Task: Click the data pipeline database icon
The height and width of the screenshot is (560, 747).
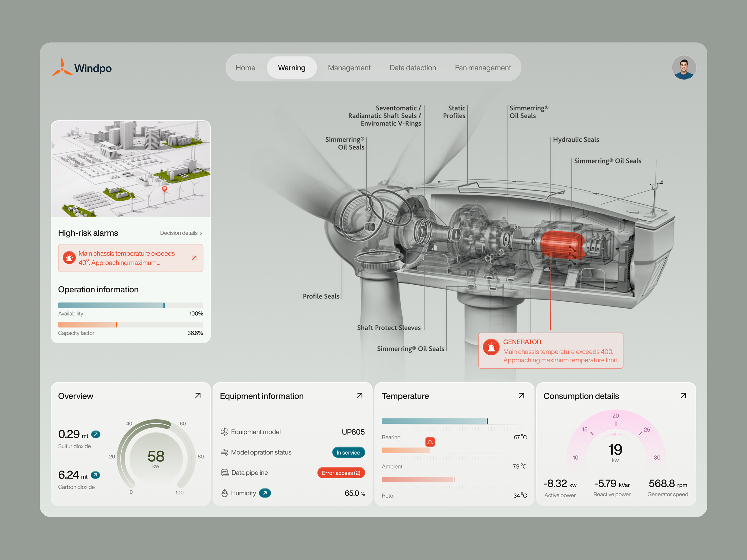Action: tap(224, 472)
